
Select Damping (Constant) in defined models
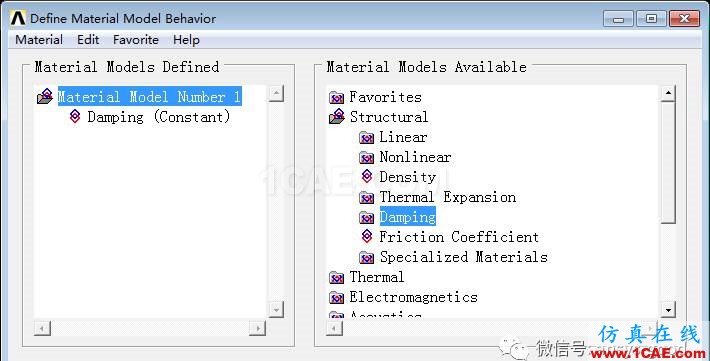(158, 117)
